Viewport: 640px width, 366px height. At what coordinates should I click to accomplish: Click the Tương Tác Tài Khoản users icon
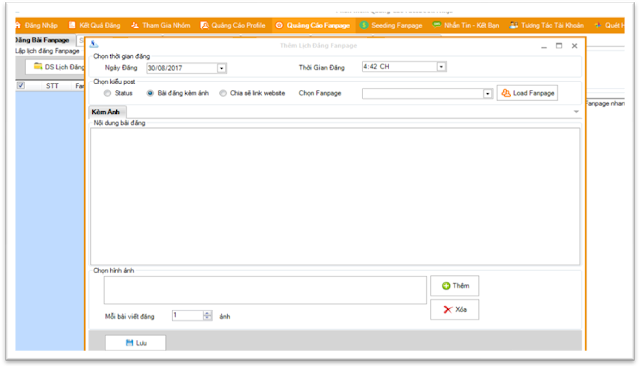point(514,25)
